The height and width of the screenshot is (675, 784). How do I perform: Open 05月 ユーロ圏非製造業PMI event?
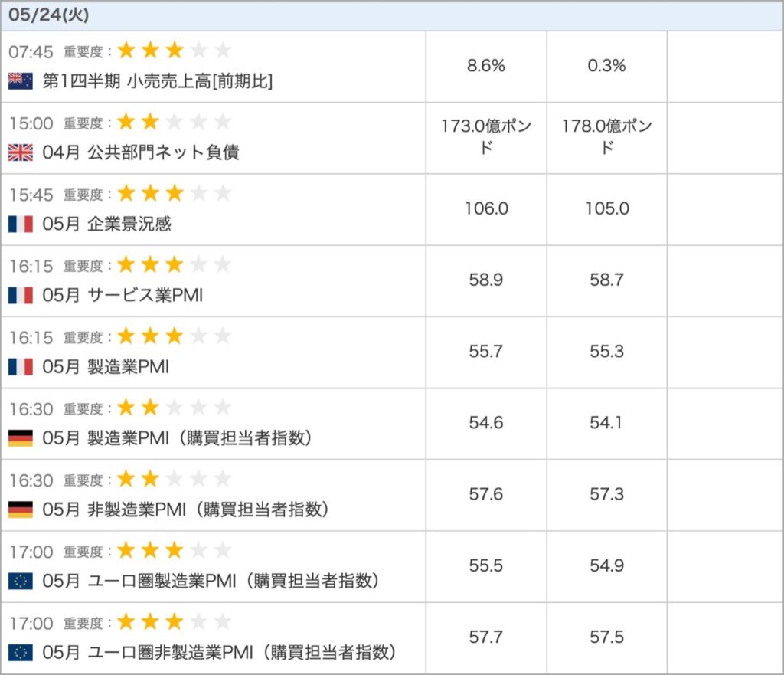pyautogui.click(x=220, y=653)
